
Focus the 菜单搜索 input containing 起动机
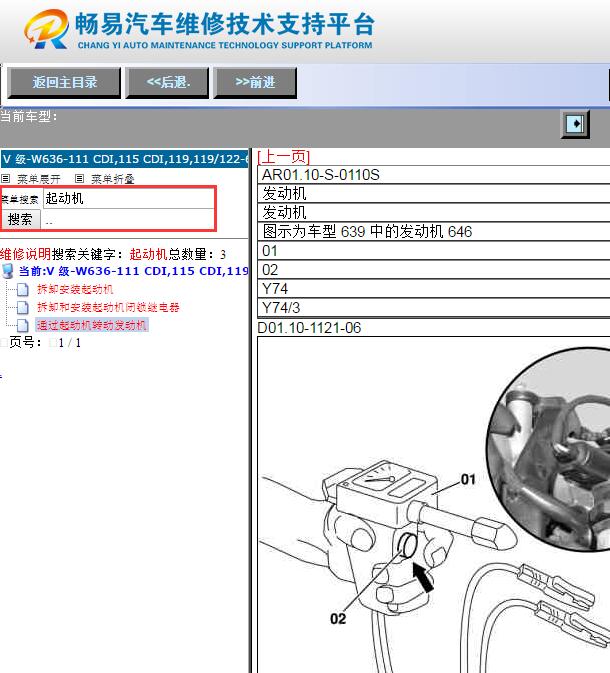point(128,199)
